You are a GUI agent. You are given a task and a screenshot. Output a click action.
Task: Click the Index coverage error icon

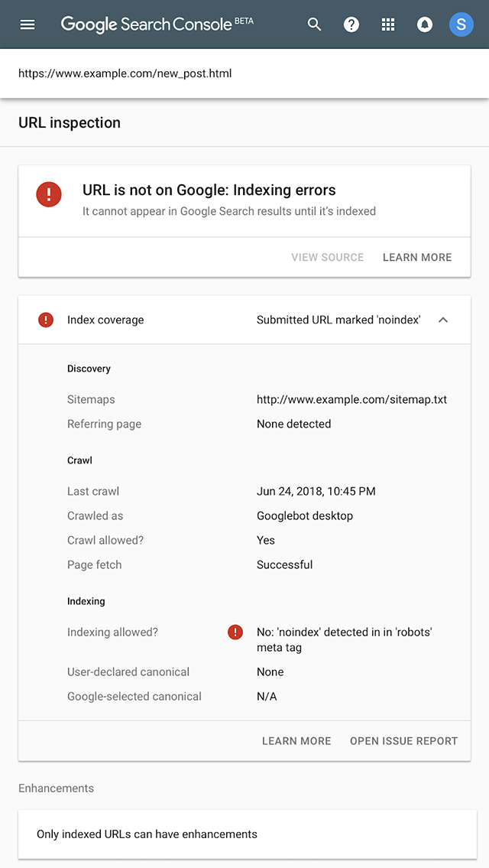click(46, 320)
